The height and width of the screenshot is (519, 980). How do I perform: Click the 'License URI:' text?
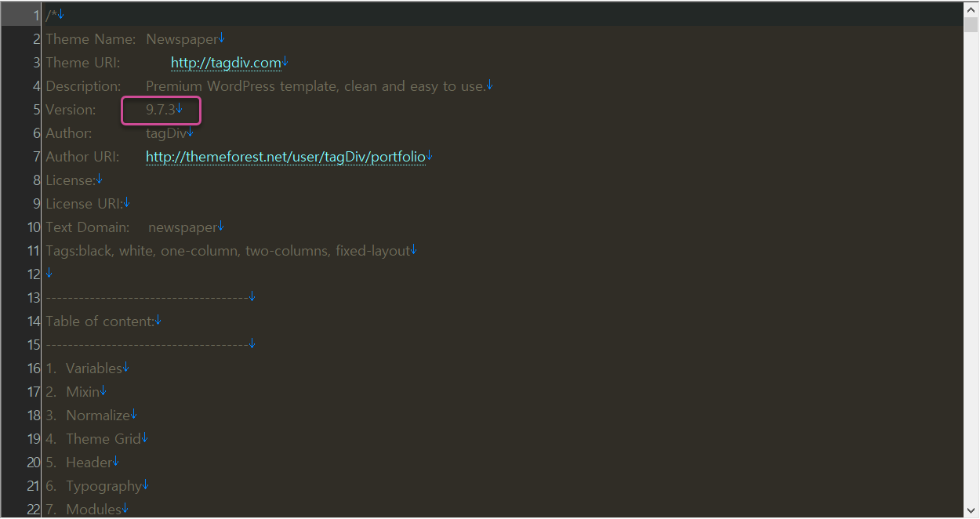pos(84,204)
